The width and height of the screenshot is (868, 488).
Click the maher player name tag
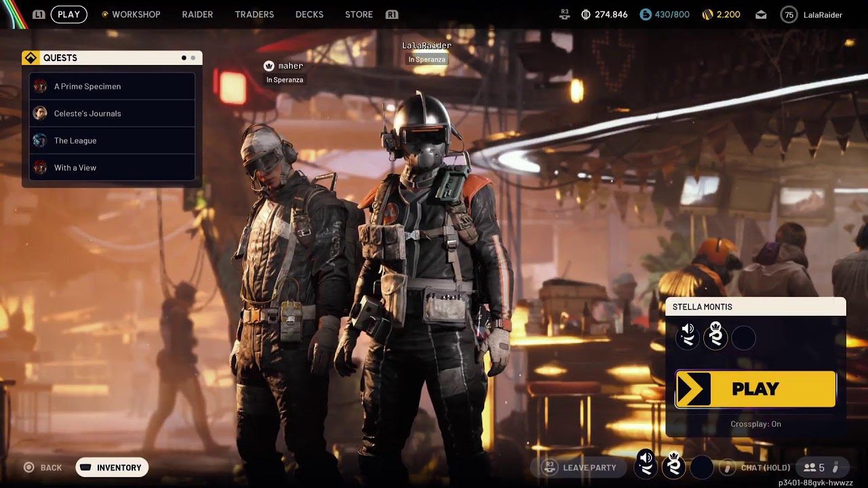pyautogui.click(x=285, y=66)
